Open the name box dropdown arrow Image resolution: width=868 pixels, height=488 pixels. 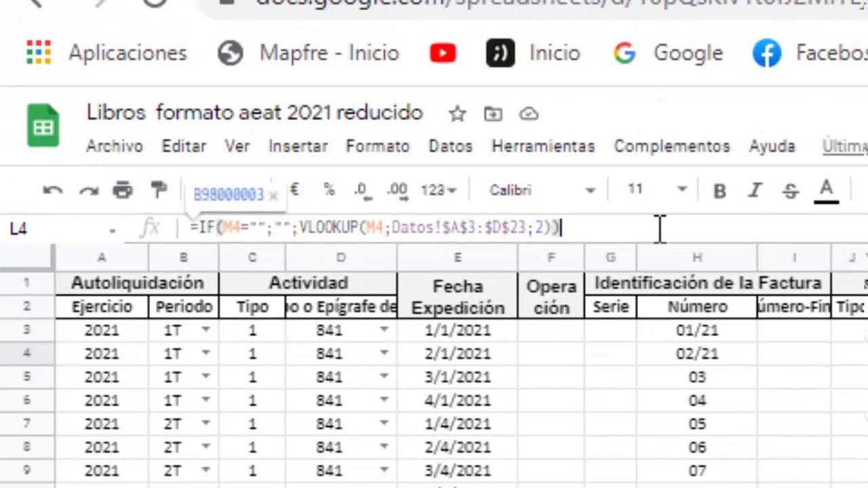(112, 230)
